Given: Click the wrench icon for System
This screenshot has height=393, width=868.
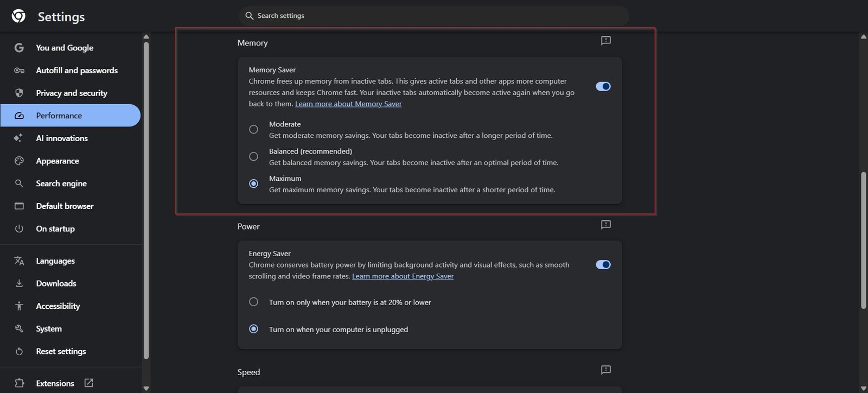Looking at the screenshot, I should (19, 329).
